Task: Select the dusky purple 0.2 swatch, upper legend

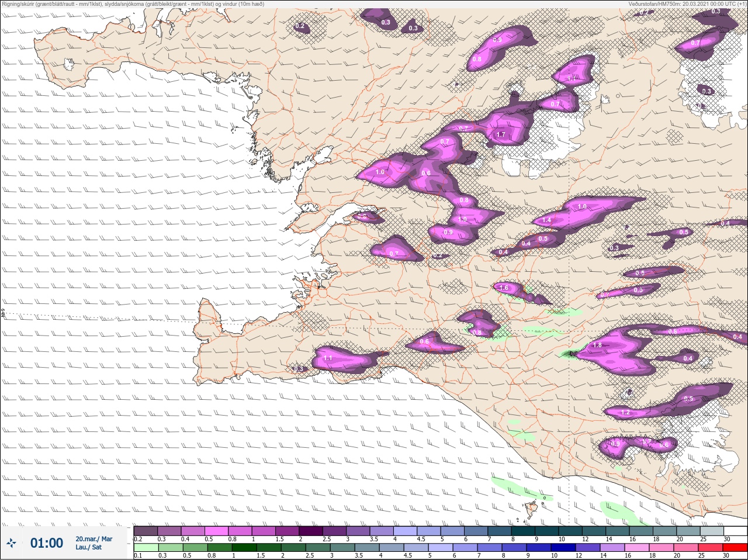Action: [146, 531]
